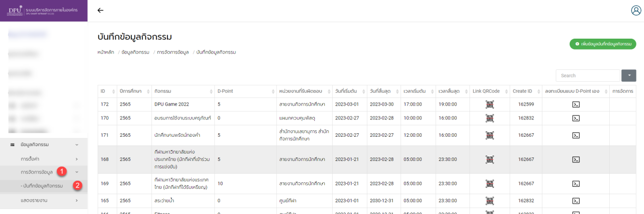Screen dimensions: 644x214
Task: Open D-Point self-register for ID 168
Action: click(576, 160)
